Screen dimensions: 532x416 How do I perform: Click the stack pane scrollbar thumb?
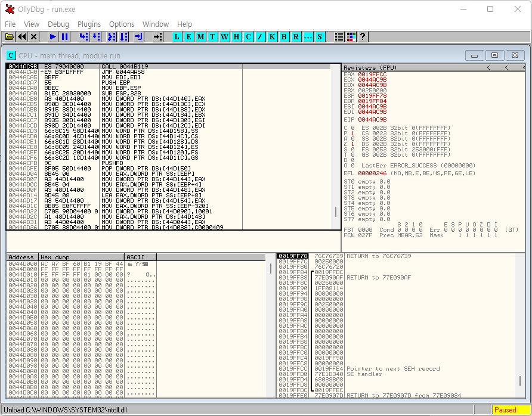click(520, 381)
